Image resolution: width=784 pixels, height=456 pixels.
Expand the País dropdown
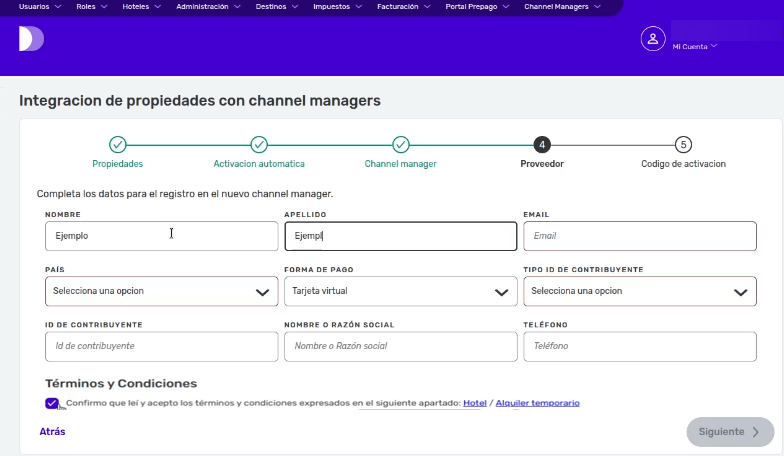pos(161,291)
